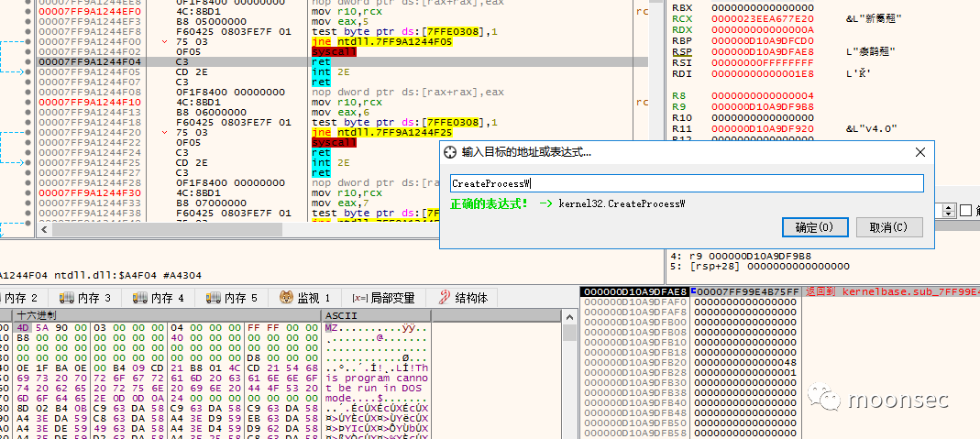
Task: Click the argument count spinner arrows
Action: click(x=950, y=211)
